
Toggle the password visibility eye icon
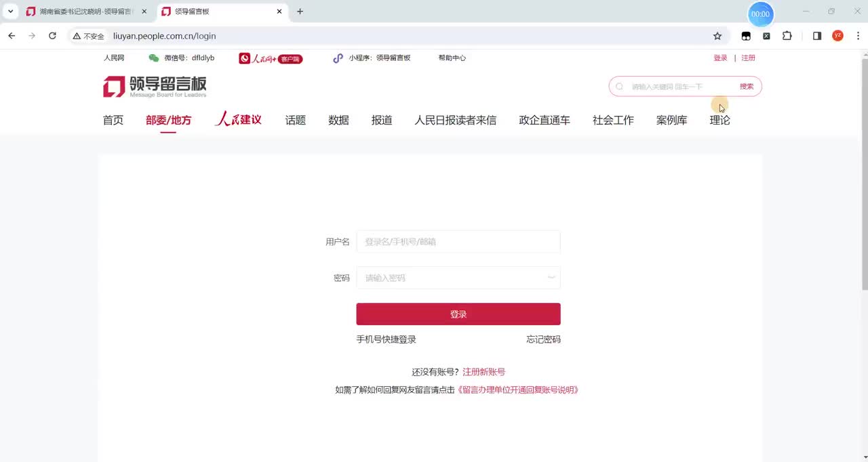point(551,277)
